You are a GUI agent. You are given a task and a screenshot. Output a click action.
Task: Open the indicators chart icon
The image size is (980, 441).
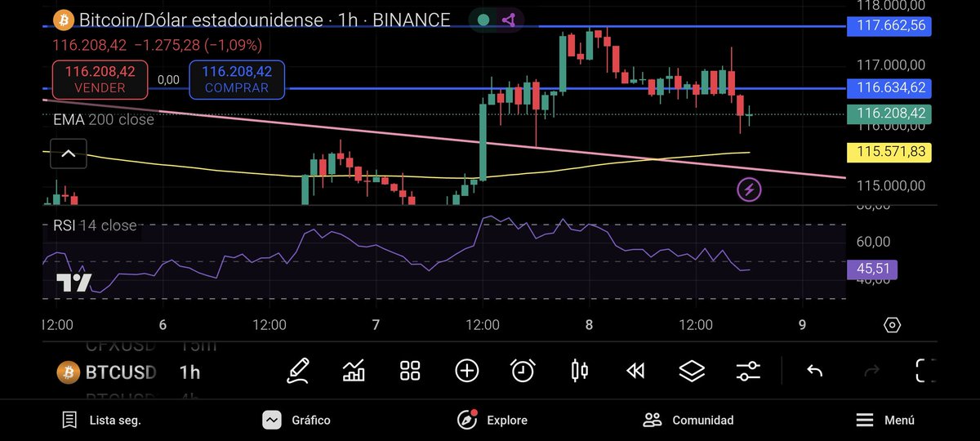click(354, 372)
